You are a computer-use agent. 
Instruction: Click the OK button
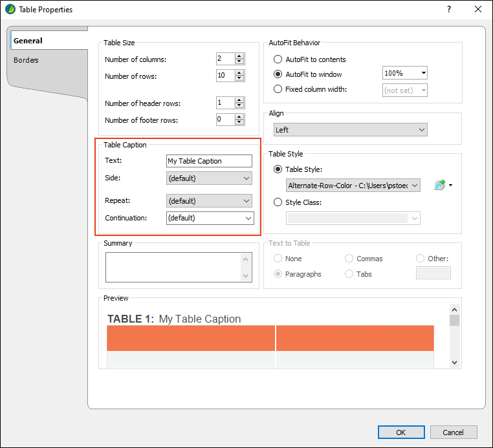click(x=401, y=432)
